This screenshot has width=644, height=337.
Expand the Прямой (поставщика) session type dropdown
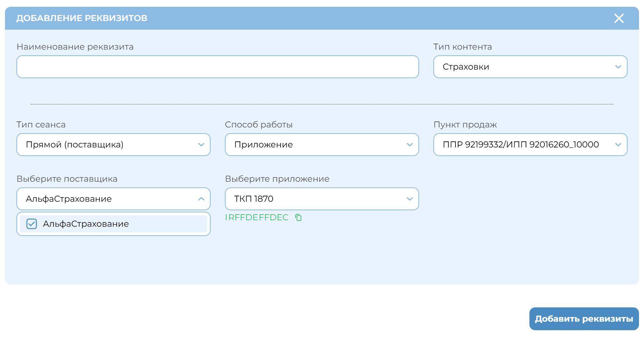(x=107, y=145)
